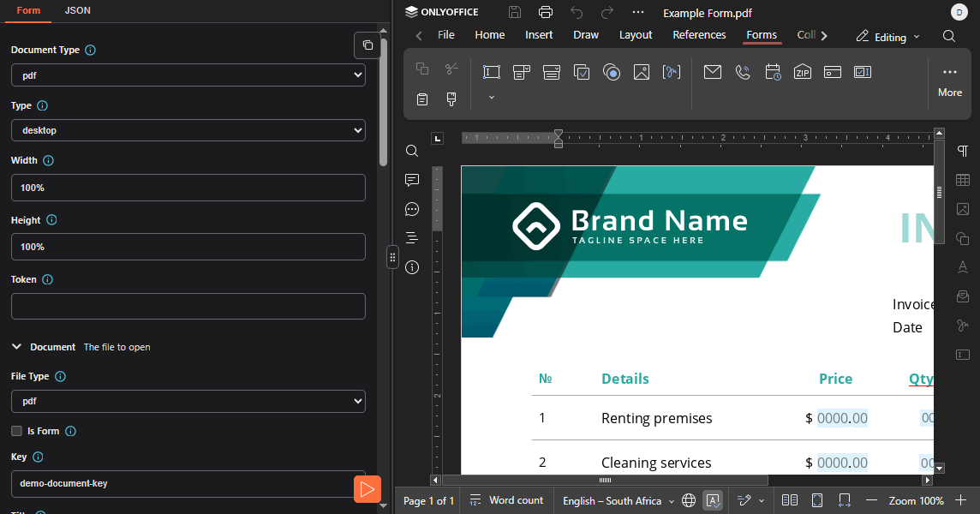Toggle nonprinting characters paragraph mark
Image resolution: width=980 pixels, height=514 pixels.
coord(963,151)
